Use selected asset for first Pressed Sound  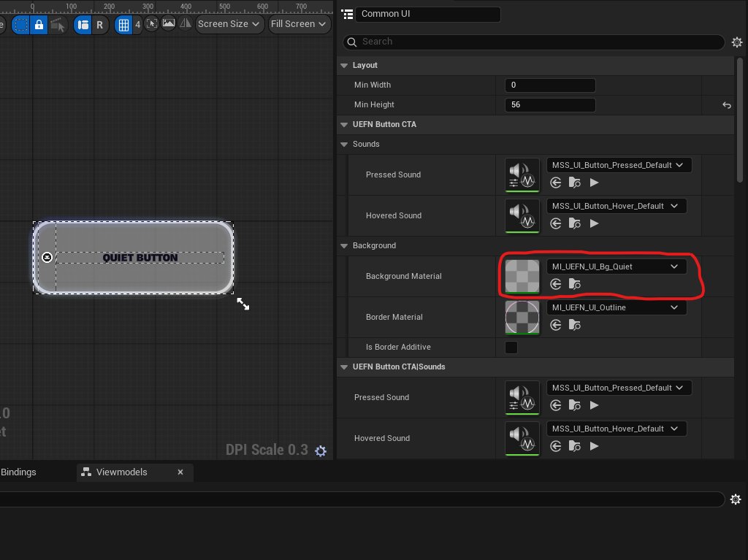coord(555,183)
